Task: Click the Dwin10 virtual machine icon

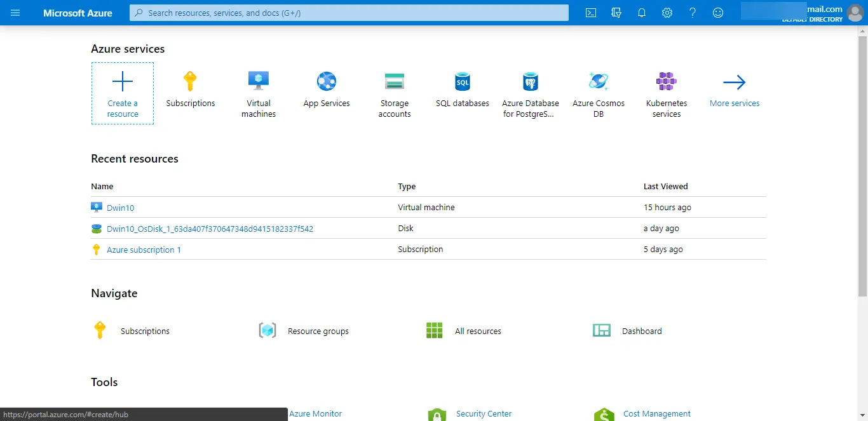Action: [x=97, y=207]
